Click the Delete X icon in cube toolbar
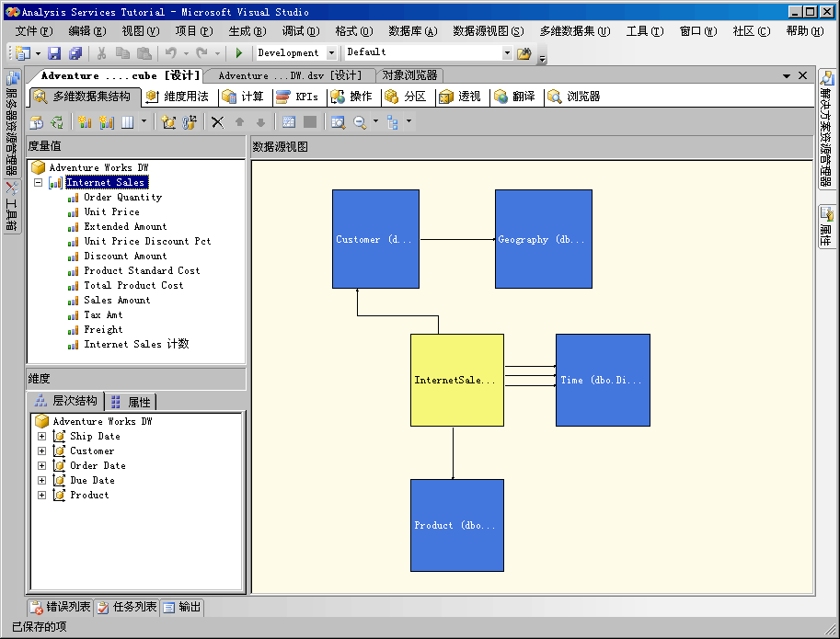The width and height of the screenshot is (840, 639). pyautogui.click(x=217, y=121)
